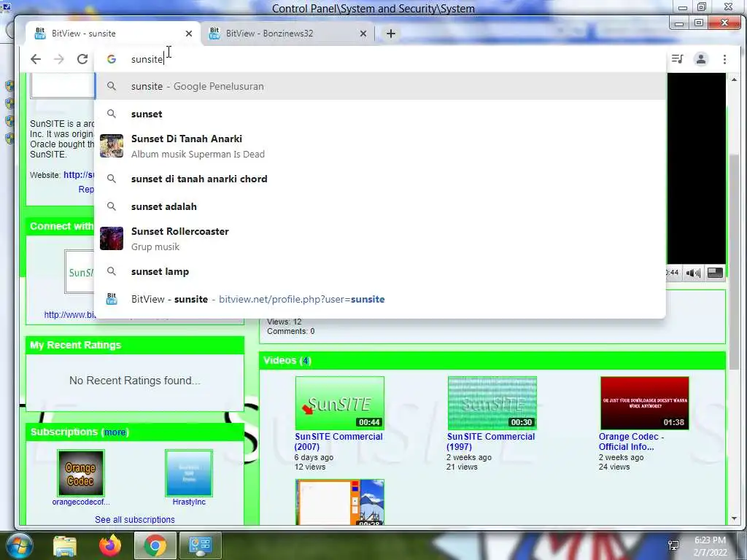Open orangecodecof... subscription avatar
This screenshot has height=560, width=747.
[80, 473]
